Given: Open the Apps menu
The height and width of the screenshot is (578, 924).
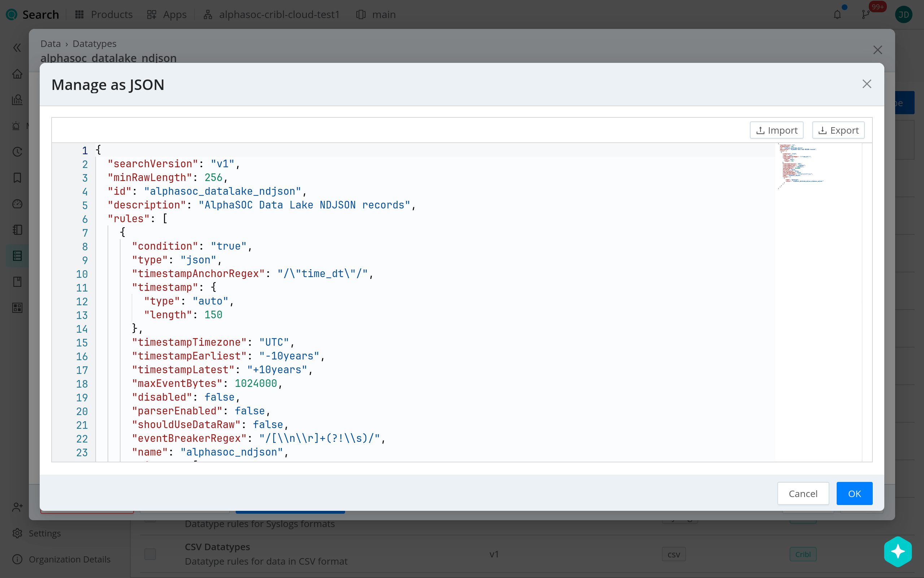Looking at the screenshot, I should coord(167,14).
